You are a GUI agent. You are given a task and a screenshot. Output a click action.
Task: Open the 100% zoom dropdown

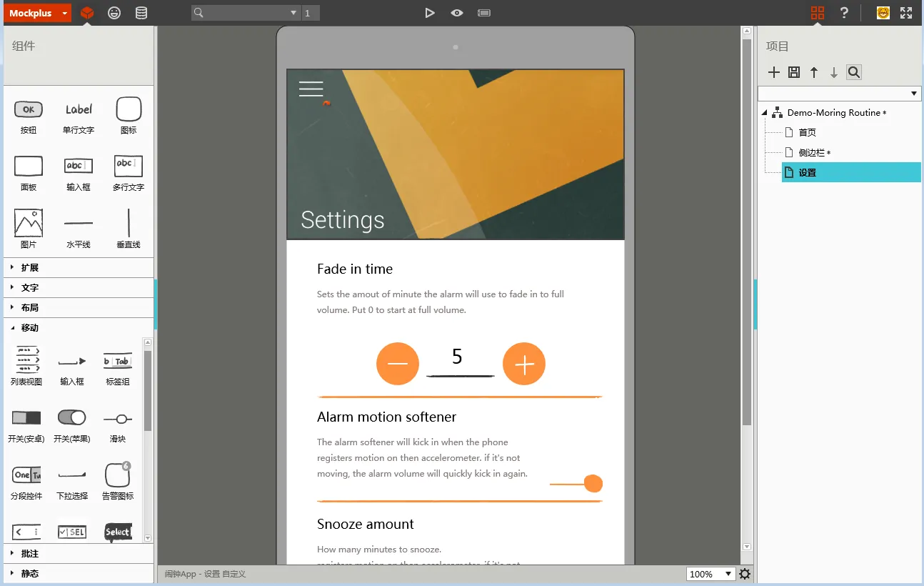710,574
